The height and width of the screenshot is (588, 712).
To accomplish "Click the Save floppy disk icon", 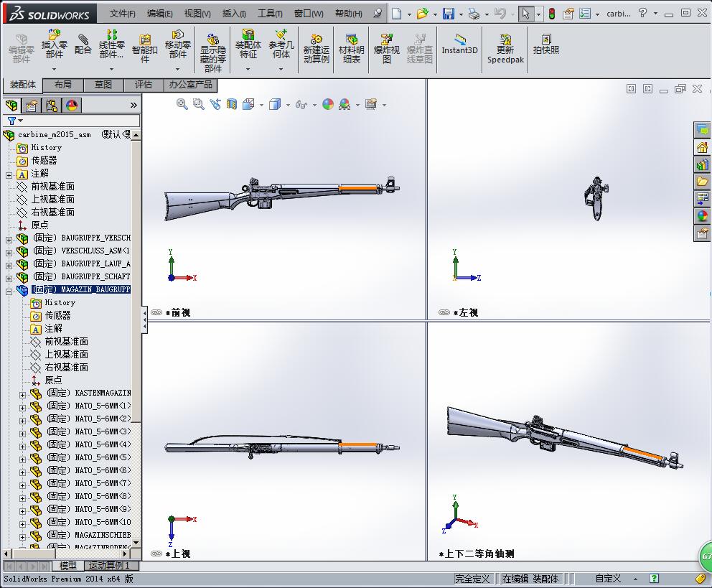I will click(x=449, y=14).
